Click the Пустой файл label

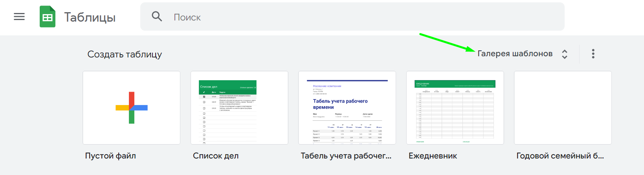[110, 156]
